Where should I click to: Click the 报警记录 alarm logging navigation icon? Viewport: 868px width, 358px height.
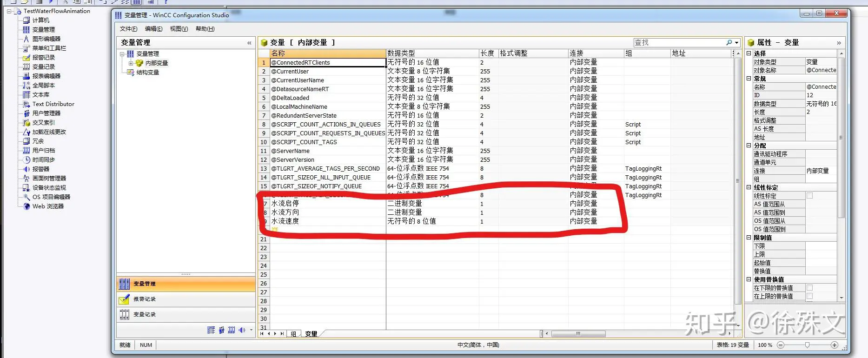(x=124, y=299)
